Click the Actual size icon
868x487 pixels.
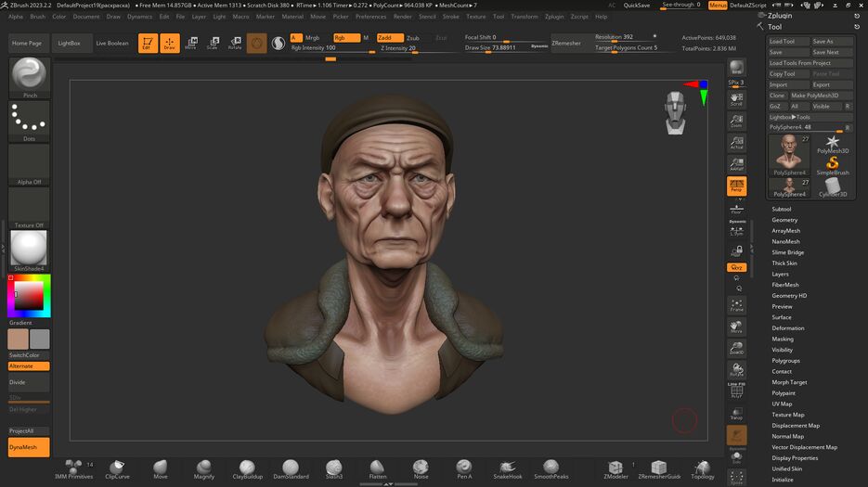point(736,143)
